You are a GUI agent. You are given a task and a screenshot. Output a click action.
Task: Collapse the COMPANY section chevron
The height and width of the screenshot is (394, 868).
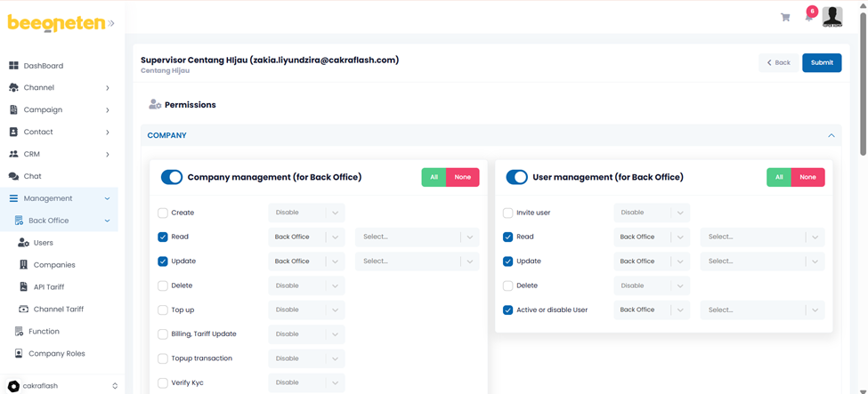[831, 136]
